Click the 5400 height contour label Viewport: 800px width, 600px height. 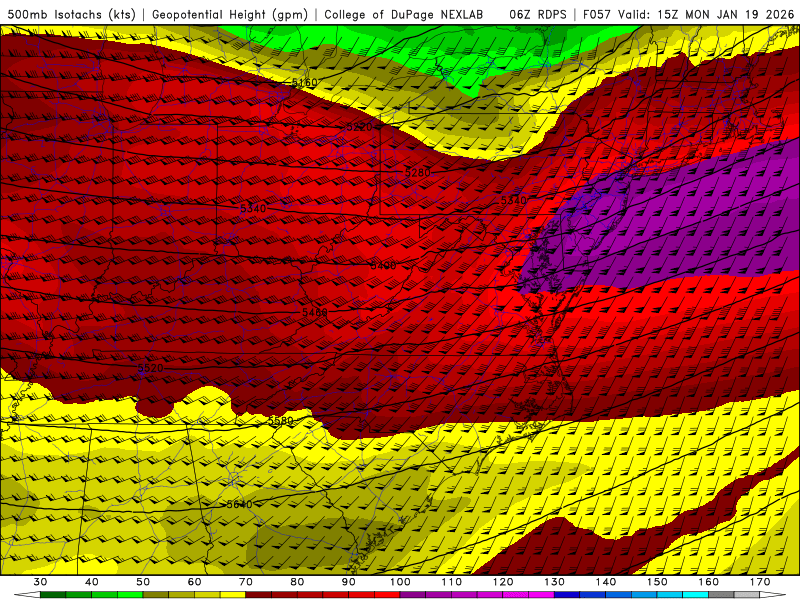click(383, 266)
